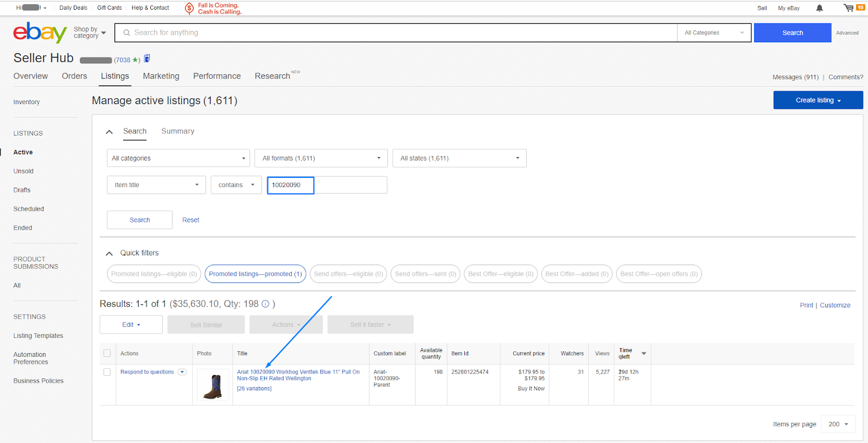Click the Advanced search link
The width and height of the screenshot is (868, 443).
(x=847, y=33)
